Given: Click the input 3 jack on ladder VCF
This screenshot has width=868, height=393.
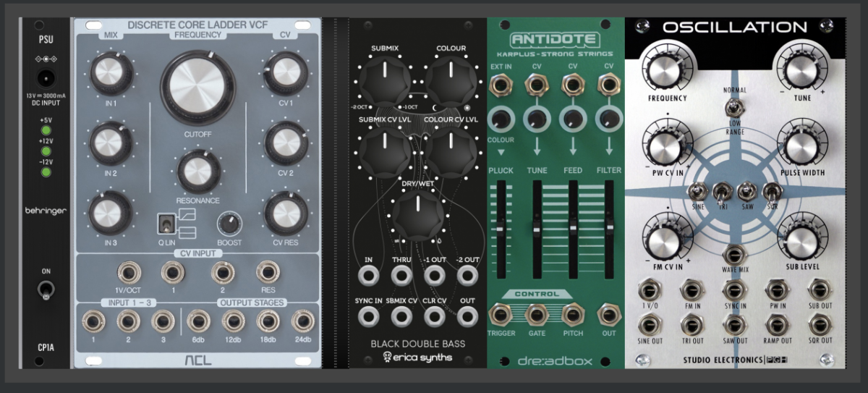Looking at the screenshot, I should point(163,321).
